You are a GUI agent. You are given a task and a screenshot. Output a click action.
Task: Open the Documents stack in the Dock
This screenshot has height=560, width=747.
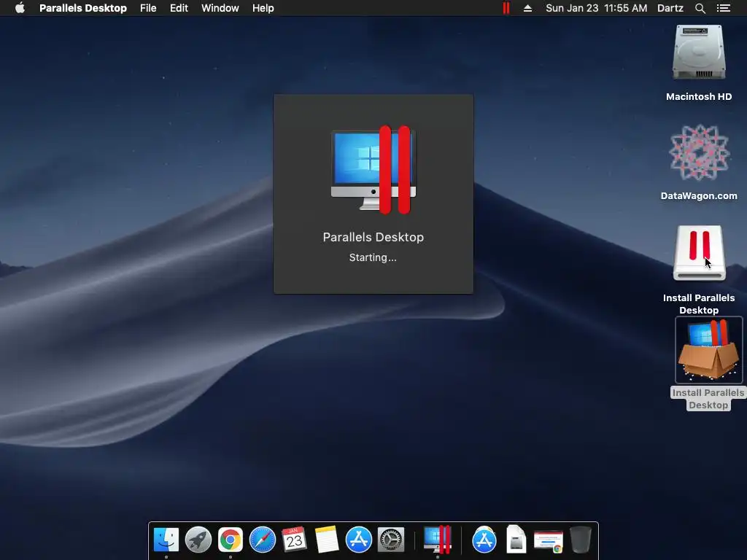[x=516, y=540]
